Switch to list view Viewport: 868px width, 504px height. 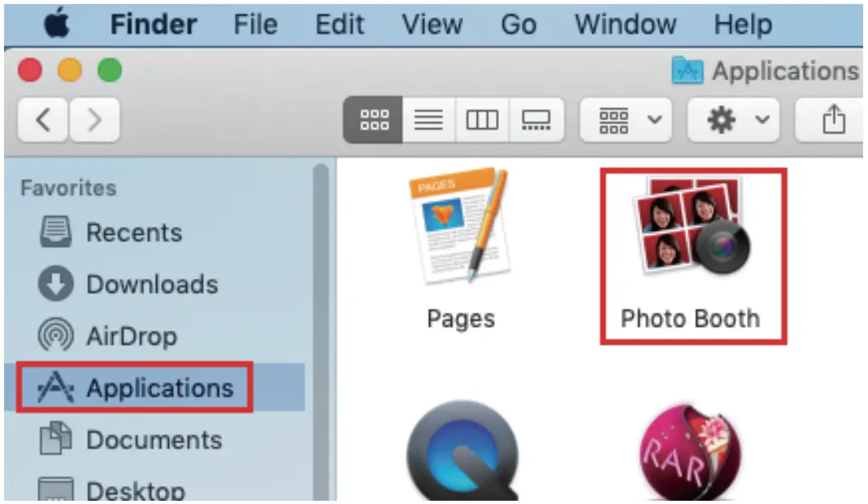tap(428, 119)
